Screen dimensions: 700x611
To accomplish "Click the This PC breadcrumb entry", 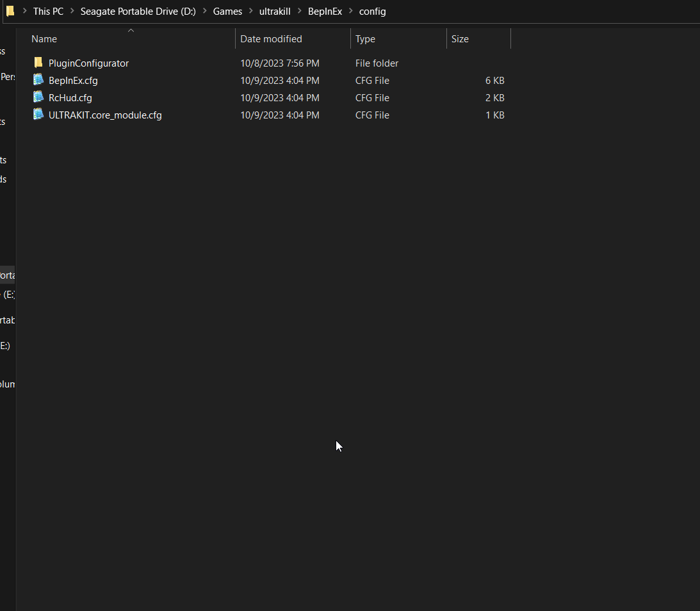I will pos(48,11).
